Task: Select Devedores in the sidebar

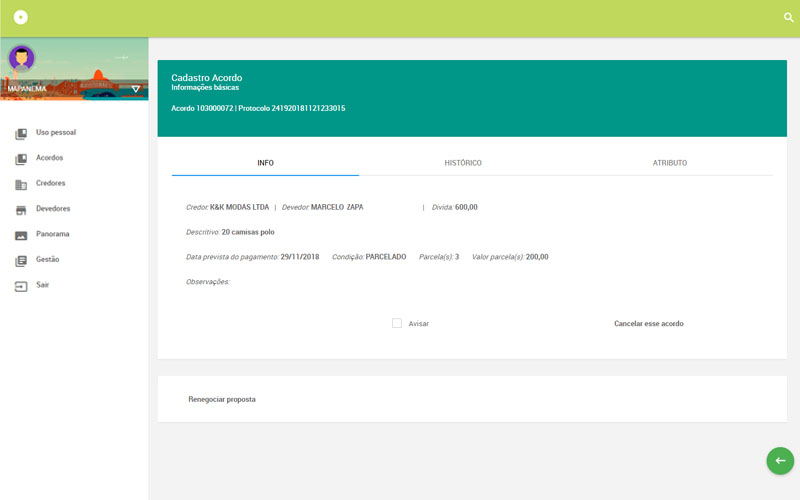Action: tap(52, 209)
